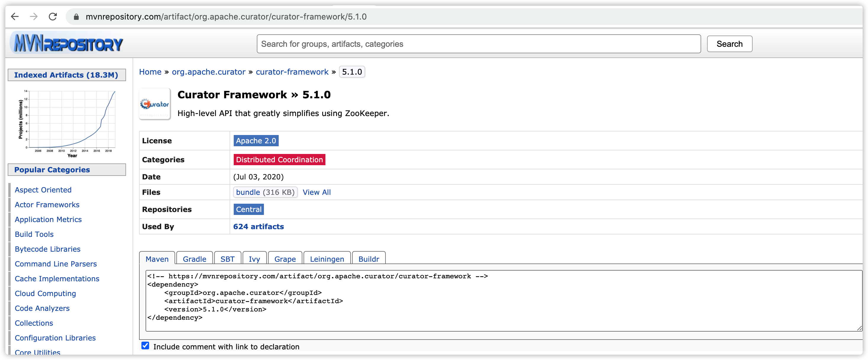868x360 pixels.
Task: Switch to the Grape tab
Action: (x=285, y=259)
